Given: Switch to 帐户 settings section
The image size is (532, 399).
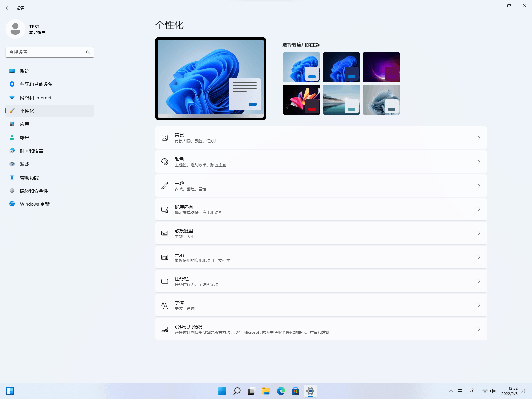Looking at the screenshot, I should 50,138.
